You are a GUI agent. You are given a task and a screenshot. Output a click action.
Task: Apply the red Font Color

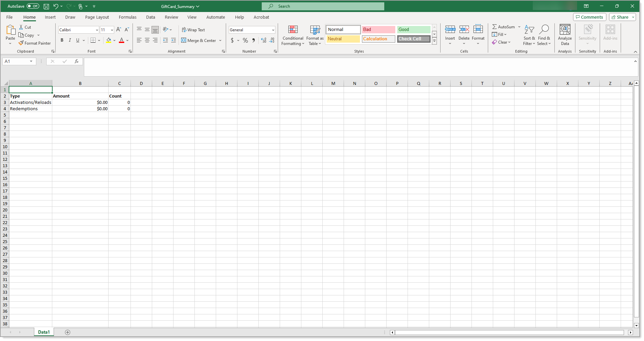click(122, 40)
